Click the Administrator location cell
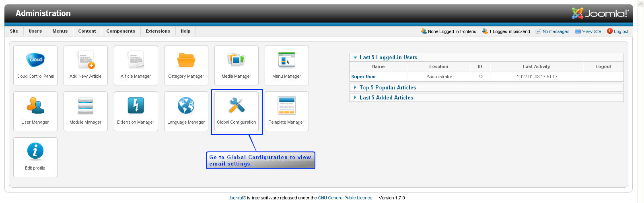Viewport: 644px width, 203px height. [439, 77]
